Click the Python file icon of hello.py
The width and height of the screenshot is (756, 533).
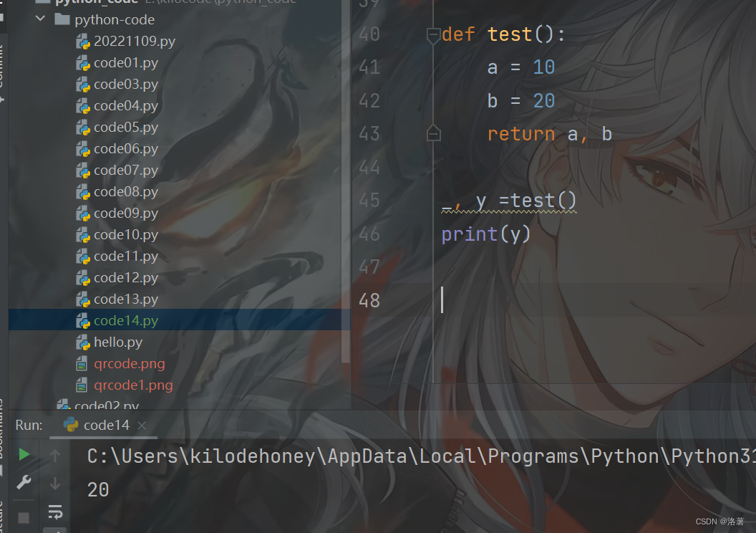pos(83,342)
